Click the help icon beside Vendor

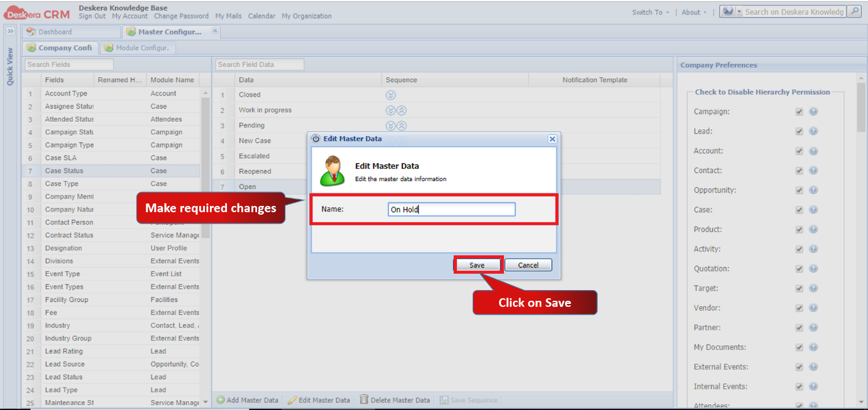pos(813,308)
